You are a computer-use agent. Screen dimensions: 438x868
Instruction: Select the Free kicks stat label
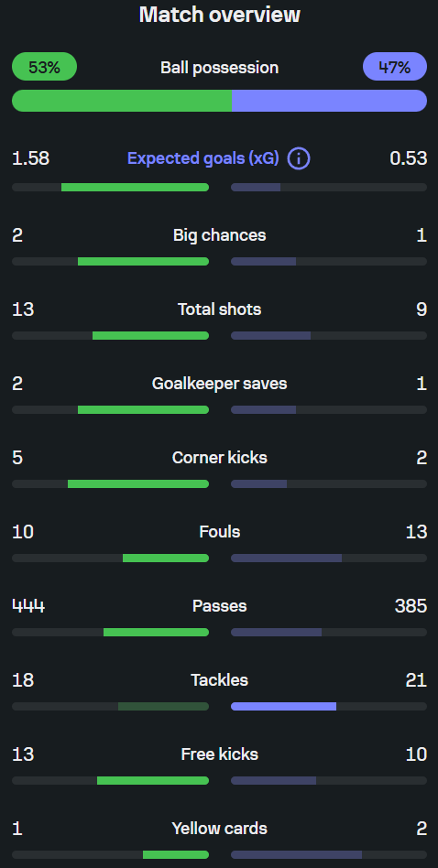pos(219,754)
